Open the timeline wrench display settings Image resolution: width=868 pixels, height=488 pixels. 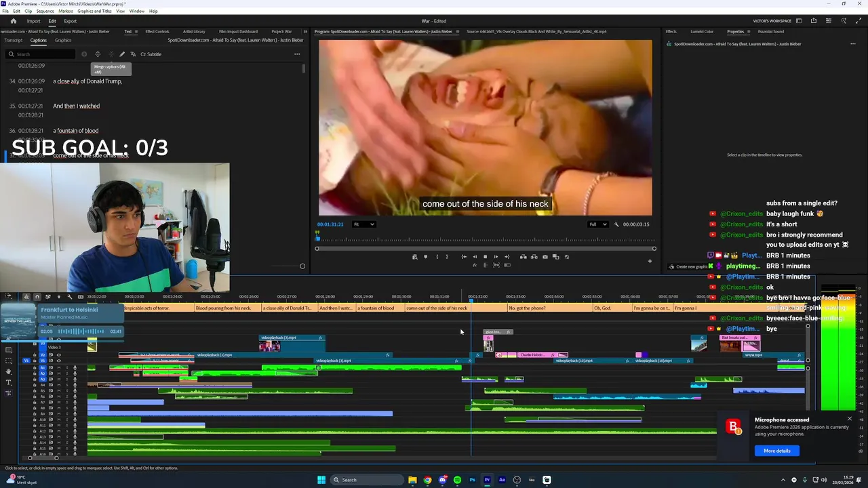pos(69,297)
